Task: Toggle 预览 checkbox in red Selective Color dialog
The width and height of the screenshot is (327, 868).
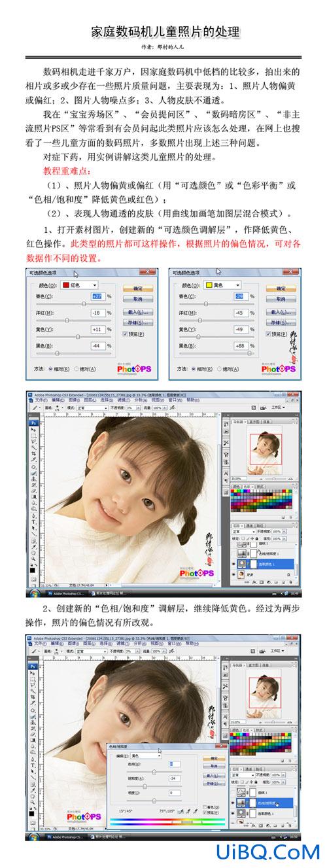Action: tap(125, 334)
